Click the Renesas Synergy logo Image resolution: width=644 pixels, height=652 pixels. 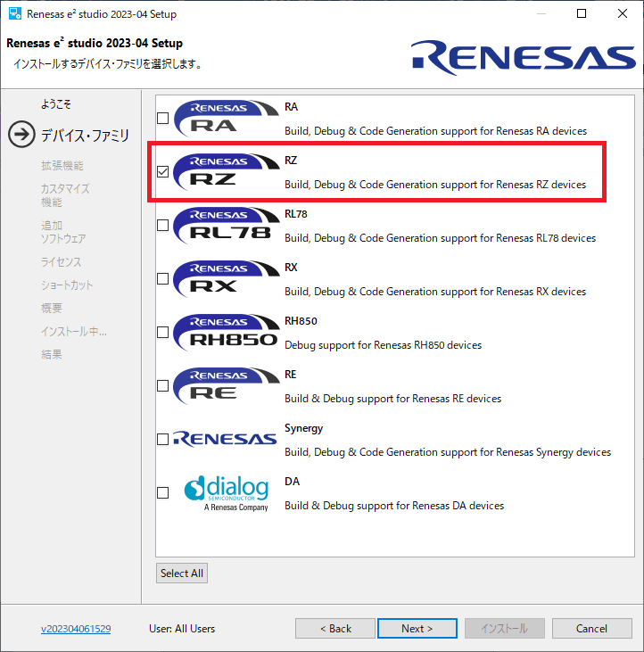click(225, 439)
